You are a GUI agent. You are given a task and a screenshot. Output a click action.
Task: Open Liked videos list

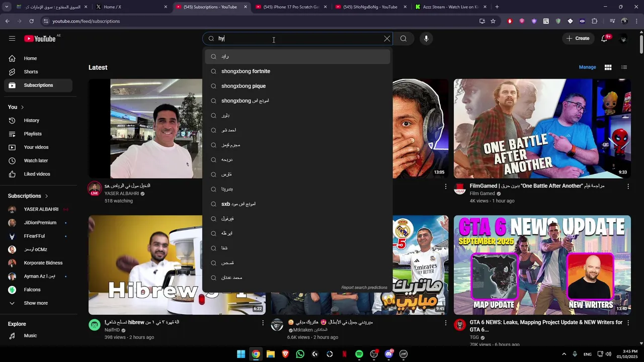click(x=38, y=174)
